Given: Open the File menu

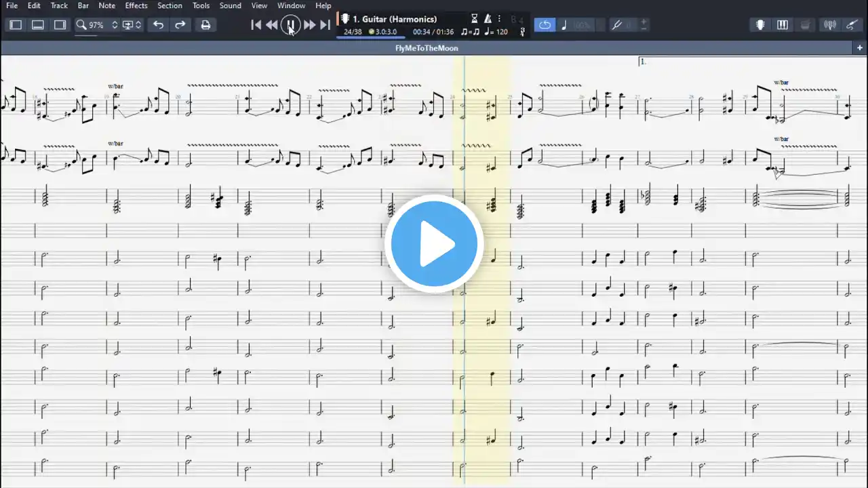Looking at the screenshot, I should pos(12,5).
